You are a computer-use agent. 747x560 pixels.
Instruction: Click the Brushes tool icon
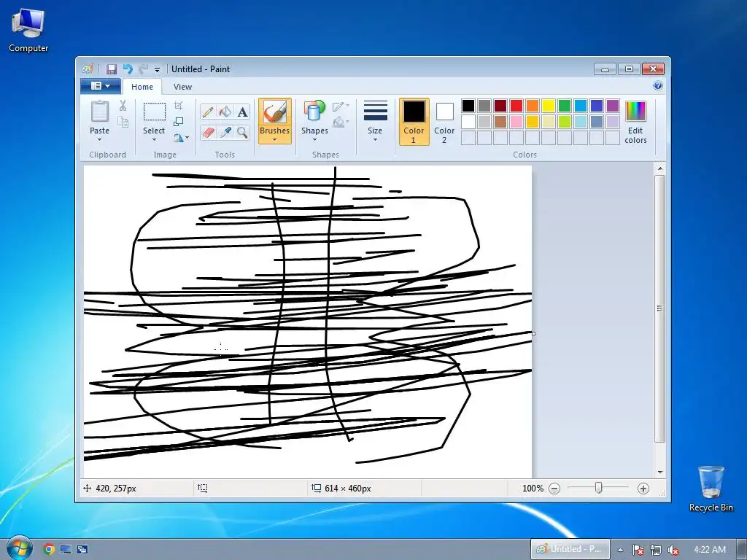(275, 112)
